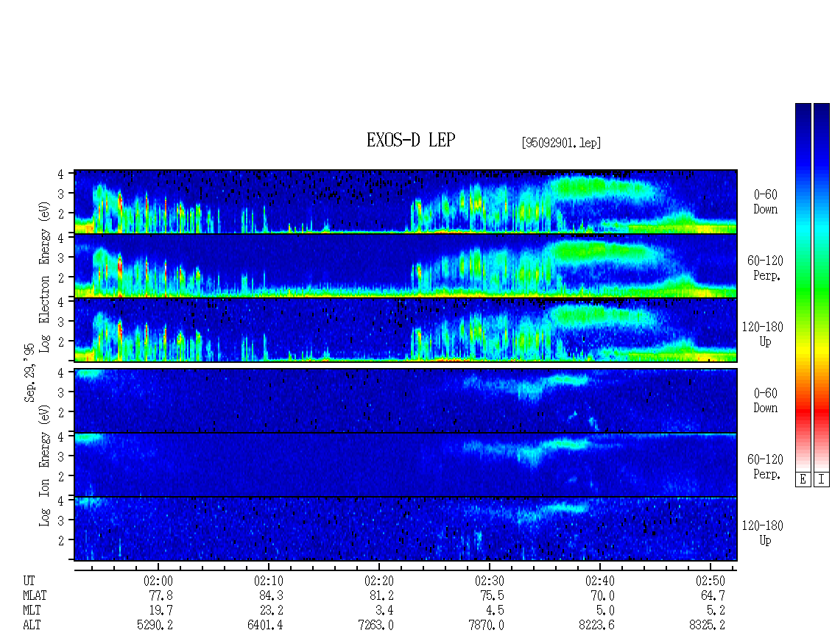The width and height of the screenshot is (832, 644).
Task: Click the file name [95092901.lep]
Action: tap(561, 143)
